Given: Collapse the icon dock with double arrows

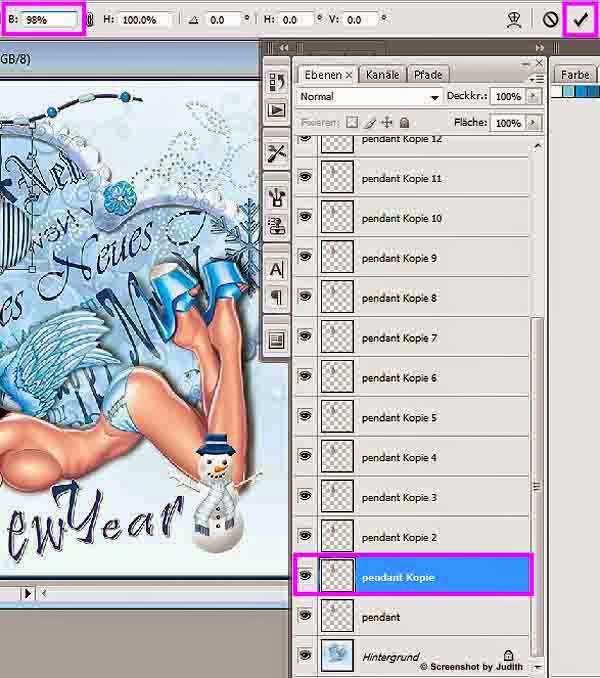Looking at the screenshot, I should click(x=284, y=48).
